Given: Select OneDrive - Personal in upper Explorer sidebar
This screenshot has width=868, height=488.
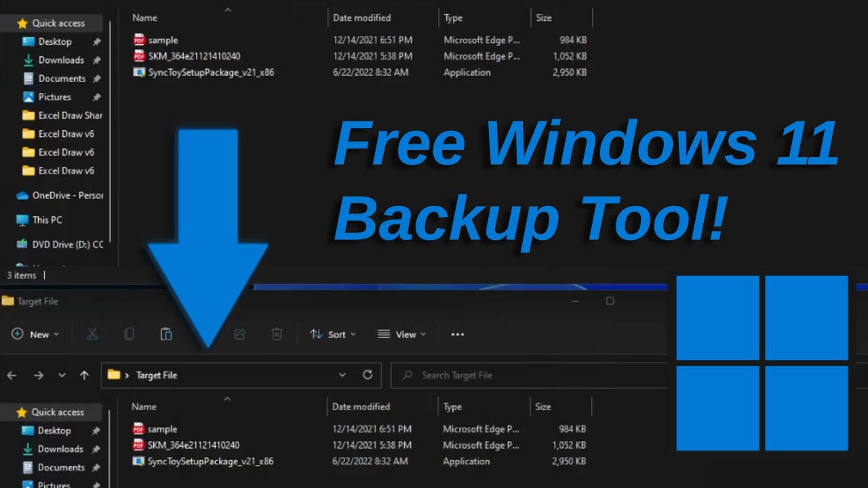Looking at the screenshot, I should pos(68,195).
